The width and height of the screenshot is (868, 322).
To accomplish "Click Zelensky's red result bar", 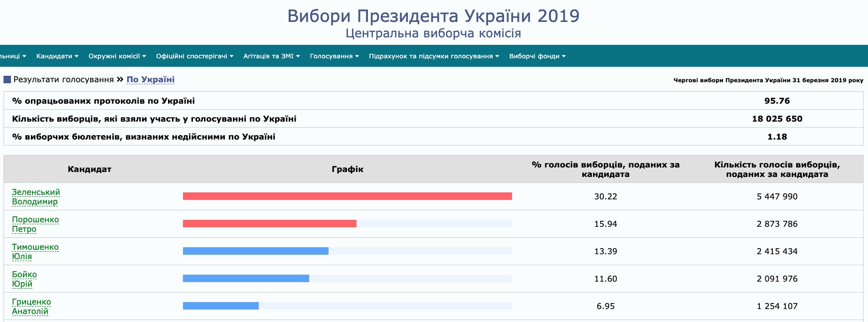I will tap(347, 196).
